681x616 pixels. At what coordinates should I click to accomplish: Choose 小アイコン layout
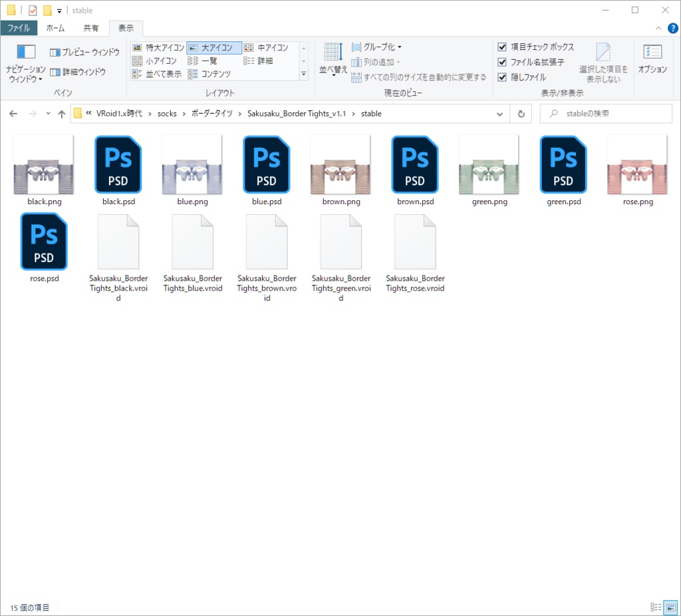point(154,61)
